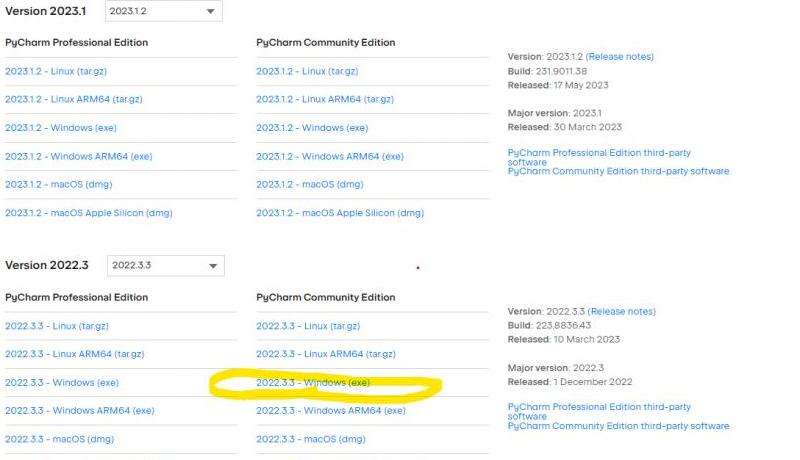The image size is (800, 460).
Task: Download Community 2023.1.2 macOS dmg
Action: 310,185
